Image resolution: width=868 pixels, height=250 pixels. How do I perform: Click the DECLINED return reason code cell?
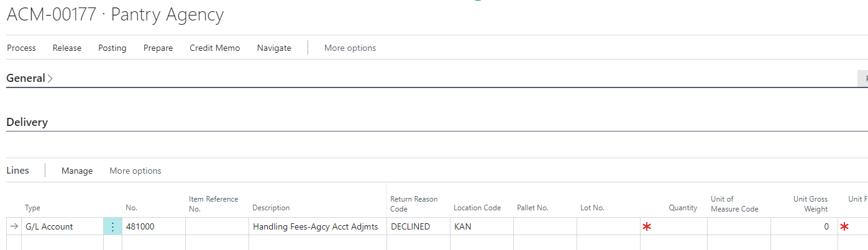point(418,227)
